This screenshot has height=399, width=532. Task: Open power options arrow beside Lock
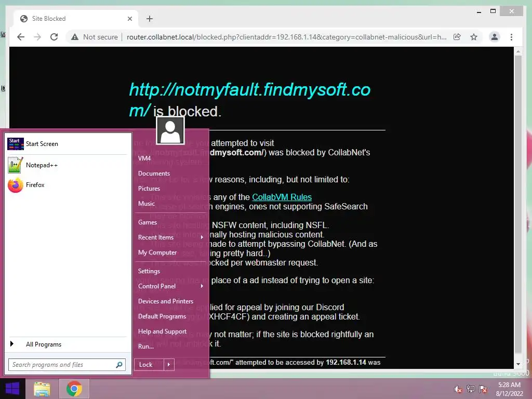(x=169, y=365)
